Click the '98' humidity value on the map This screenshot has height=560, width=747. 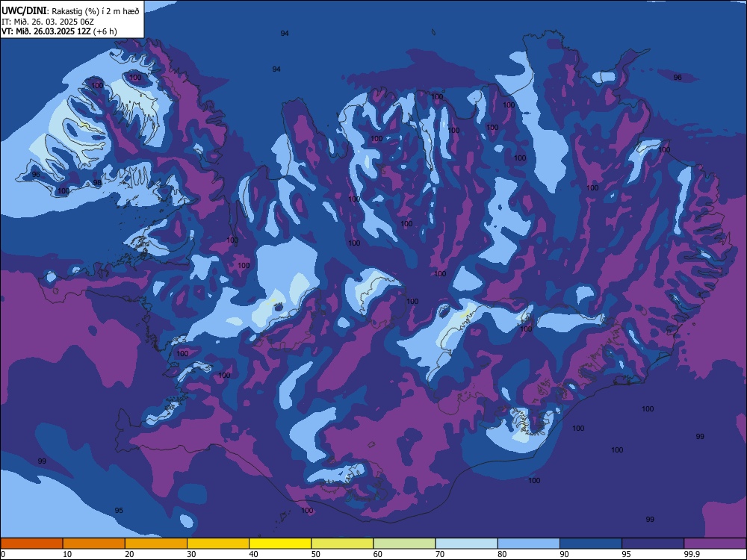pyautogui.click(x=96, y=183)
